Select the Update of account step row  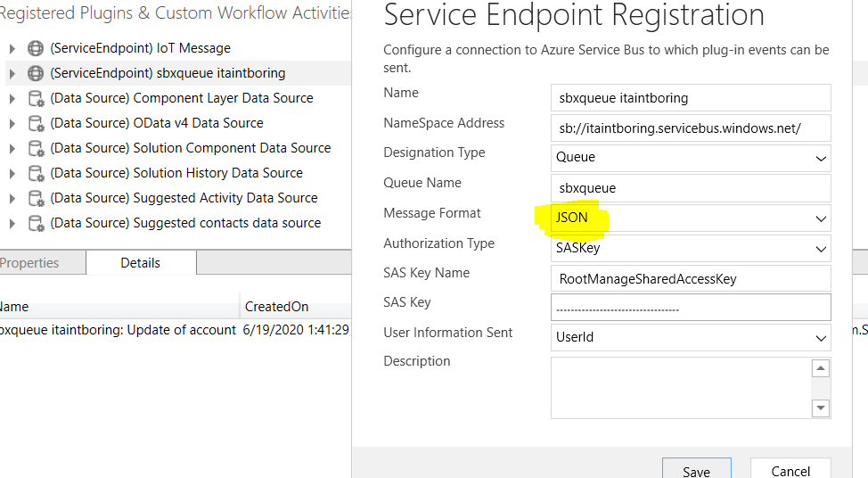(176, 330)
